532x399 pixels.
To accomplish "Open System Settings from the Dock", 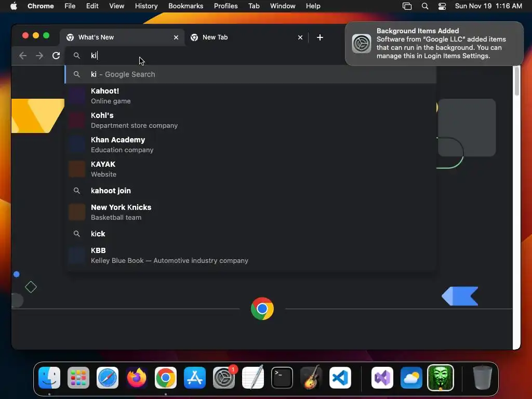I will pos(224,378).
